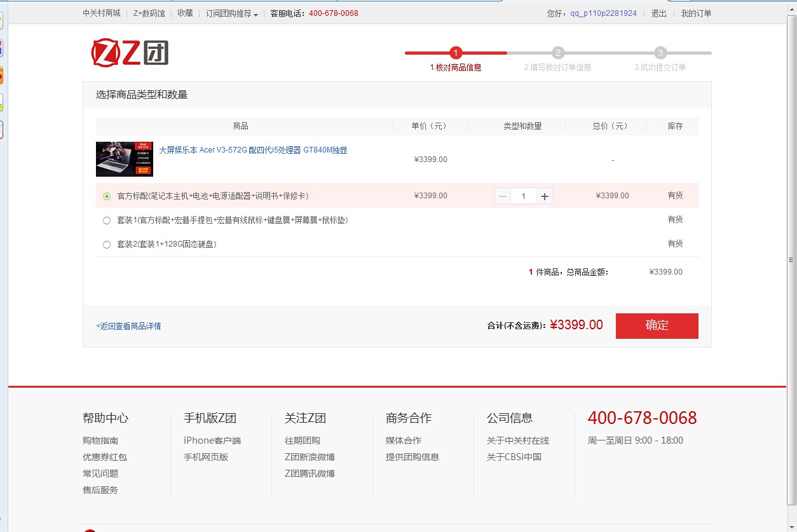This screenshot has height=532, width=797.
Task: Open 售后服务 footer link
Action: 100,490
